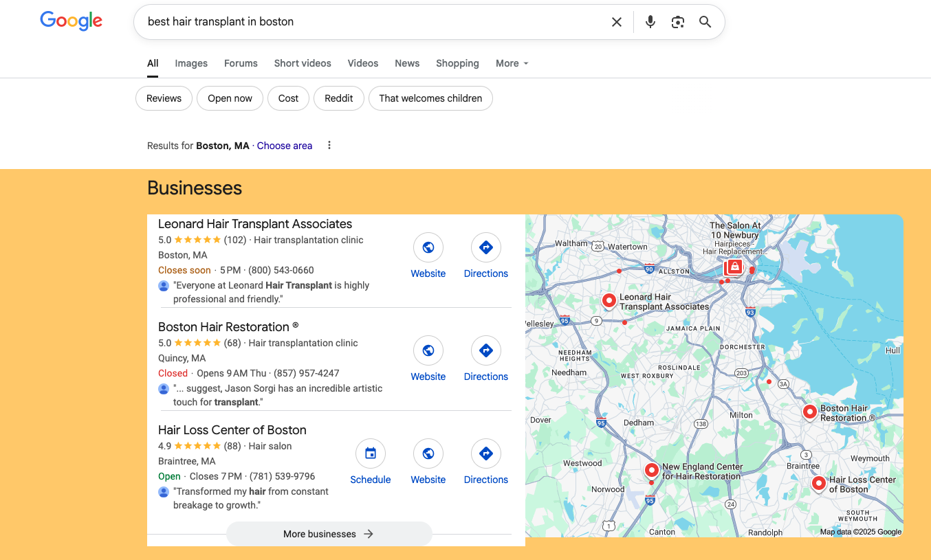Expand the More search tabs dropdown
Viewport: 931px width, 560px height.
[x=512, y=63]
